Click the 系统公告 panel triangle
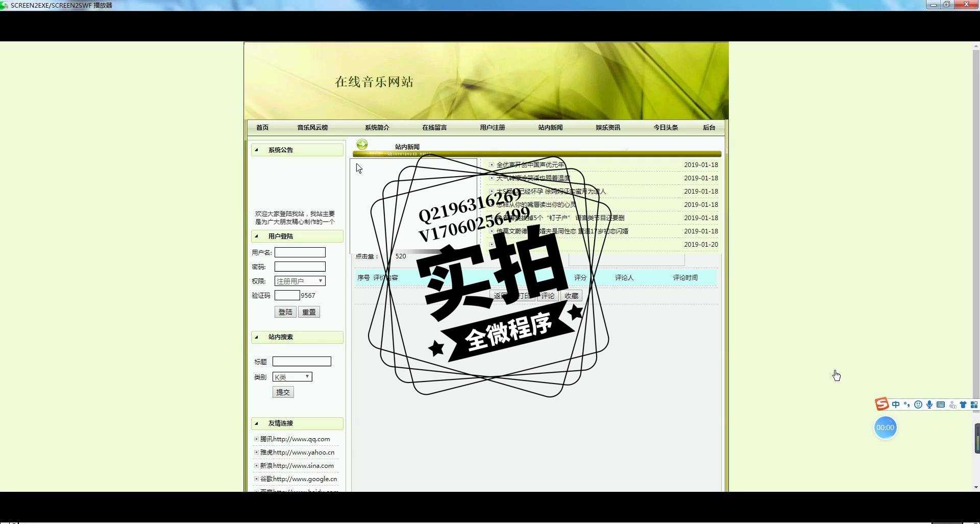This screenshot has width=980, height=524. [257, 150]
